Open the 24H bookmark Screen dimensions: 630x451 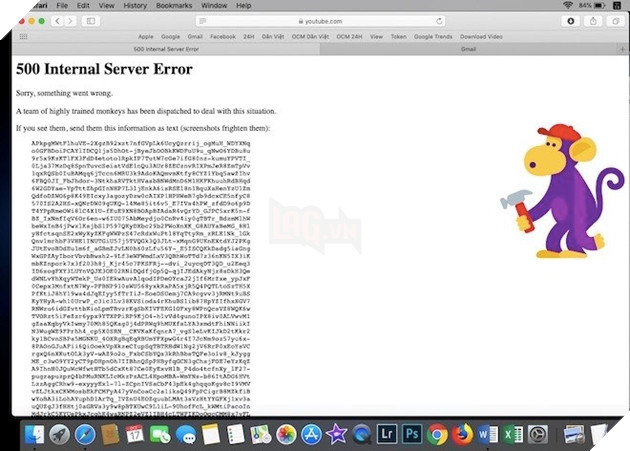click(249, 37)
